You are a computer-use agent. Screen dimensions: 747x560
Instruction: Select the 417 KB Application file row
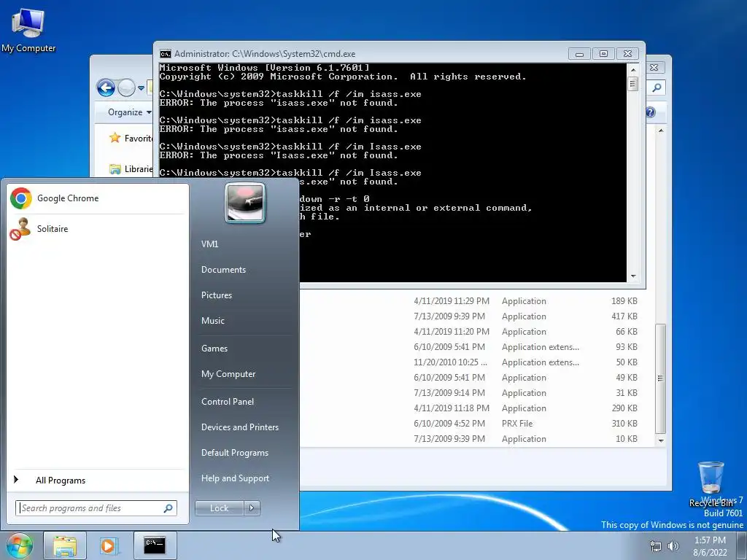coord(476,316)
